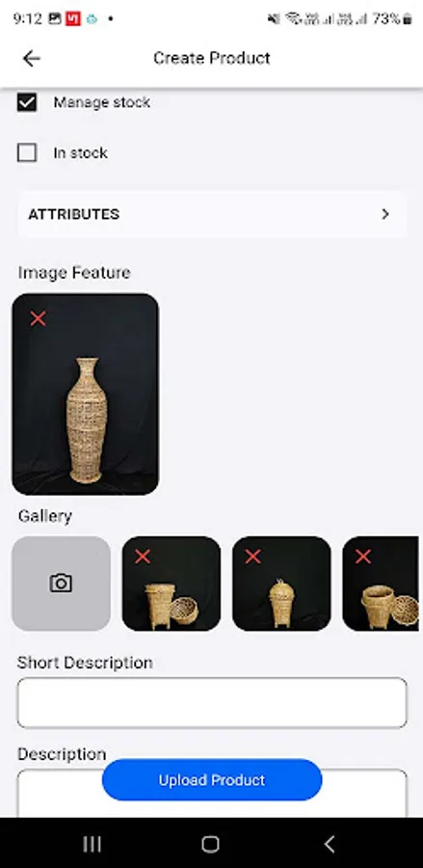This screenshot has width=423, height=868.
Task: Tap the Android home button
Action: pyautogui.click(x=211, y=844)
